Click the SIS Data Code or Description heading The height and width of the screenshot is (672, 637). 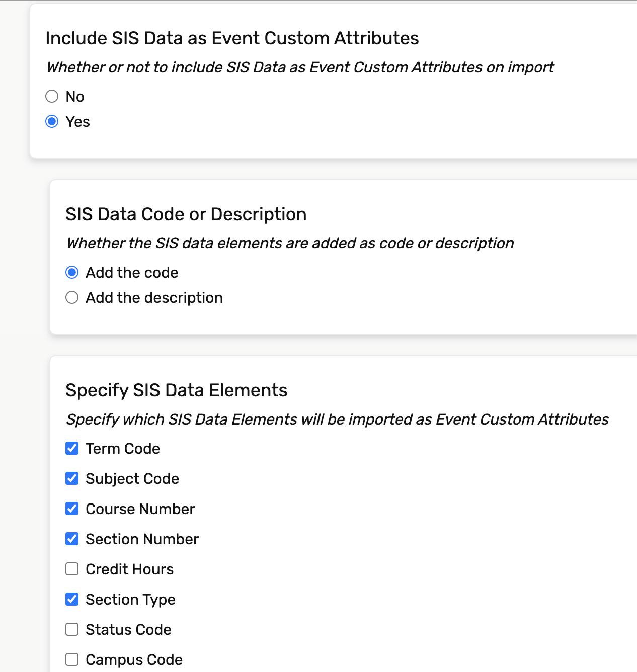[186, 214]
